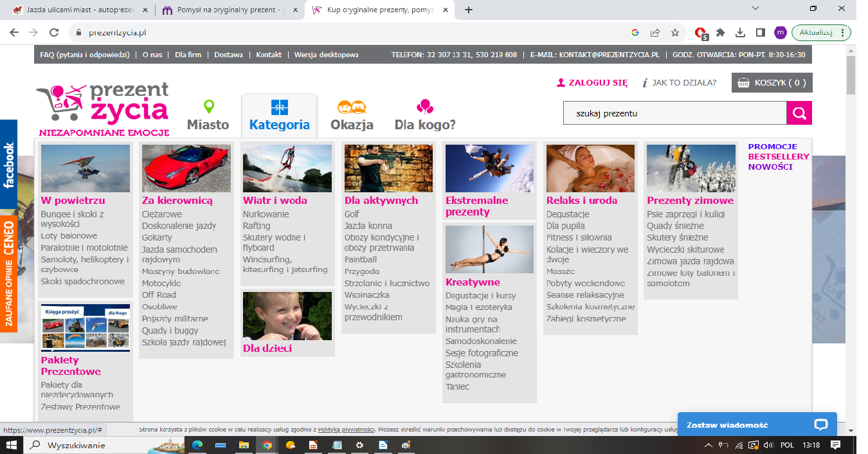Bookmark this page with star icon

tap(674, 32)
